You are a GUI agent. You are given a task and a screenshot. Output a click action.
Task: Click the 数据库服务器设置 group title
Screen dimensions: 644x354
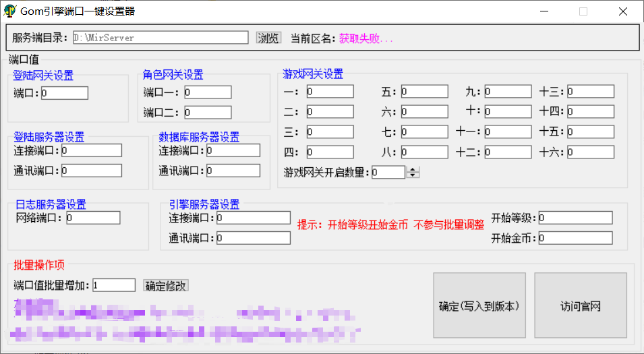(x=199, y=137)
